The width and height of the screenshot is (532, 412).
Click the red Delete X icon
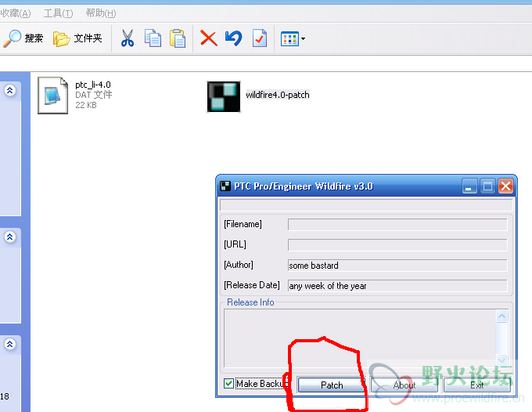coord(209,38)
